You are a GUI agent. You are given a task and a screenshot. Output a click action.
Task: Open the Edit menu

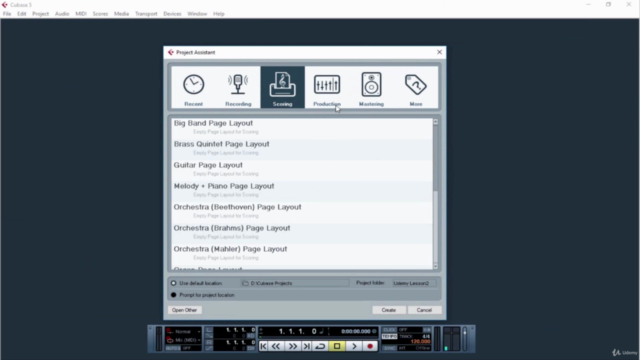coord(22,14)
